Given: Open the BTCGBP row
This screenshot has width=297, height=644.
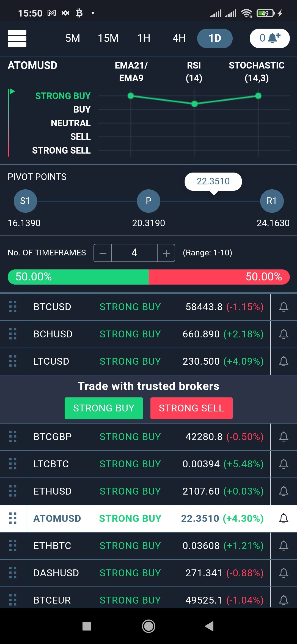Looking at the screenshot, I should 148,437.
